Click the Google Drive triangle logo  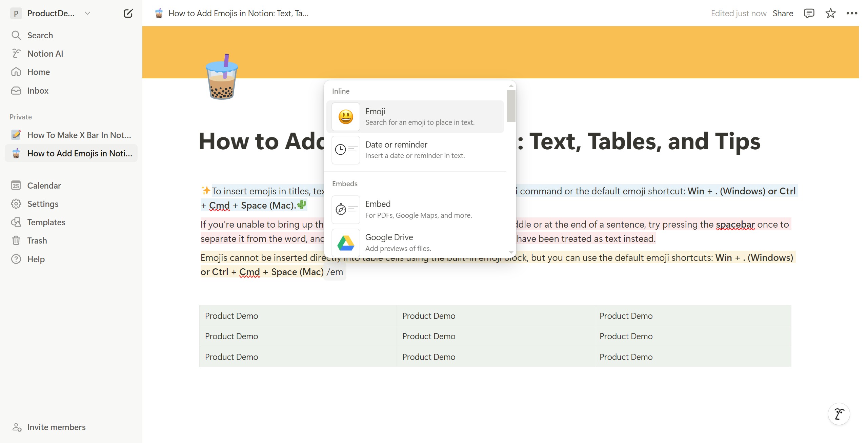coord(346,243)
